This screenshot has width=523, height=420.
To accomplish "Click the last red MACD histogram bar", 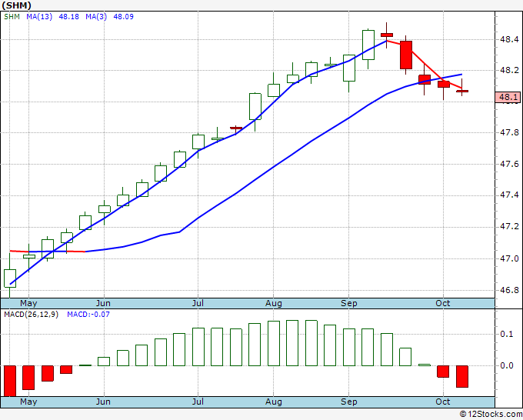I will 462,376.
